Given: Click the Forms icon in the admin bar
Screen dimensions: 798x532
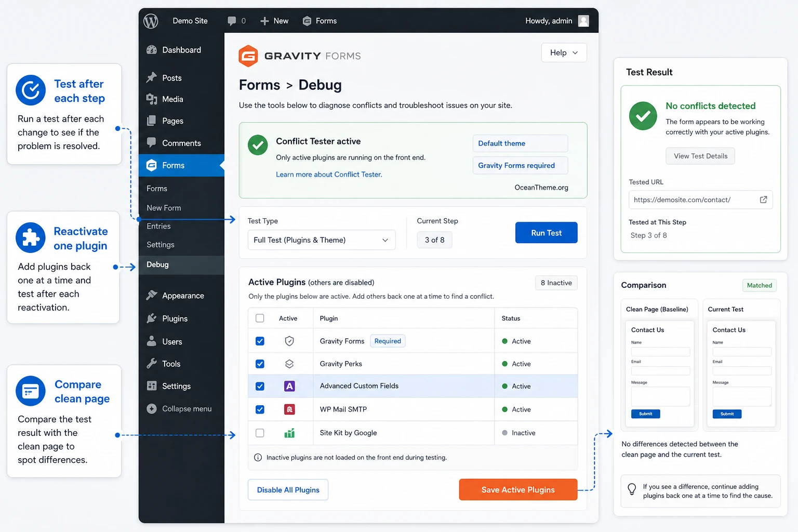Looking at the screenshot, I should pos(307,21).
